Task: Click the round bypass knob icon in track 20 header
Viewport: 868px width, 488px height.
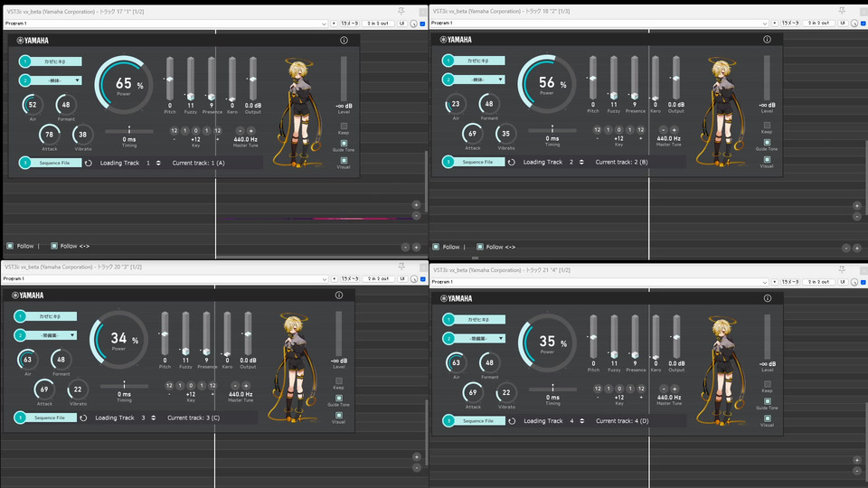Action: point(413,279)
